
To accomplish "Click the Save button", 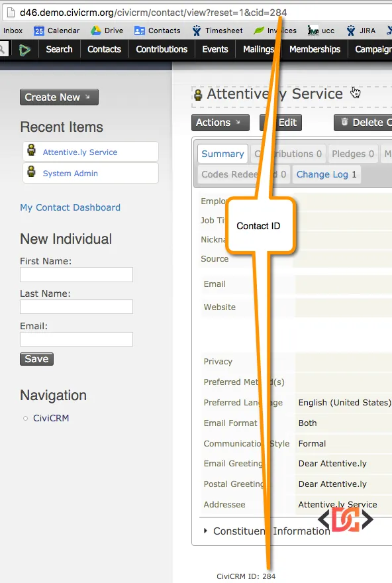I will pos(36,358).
